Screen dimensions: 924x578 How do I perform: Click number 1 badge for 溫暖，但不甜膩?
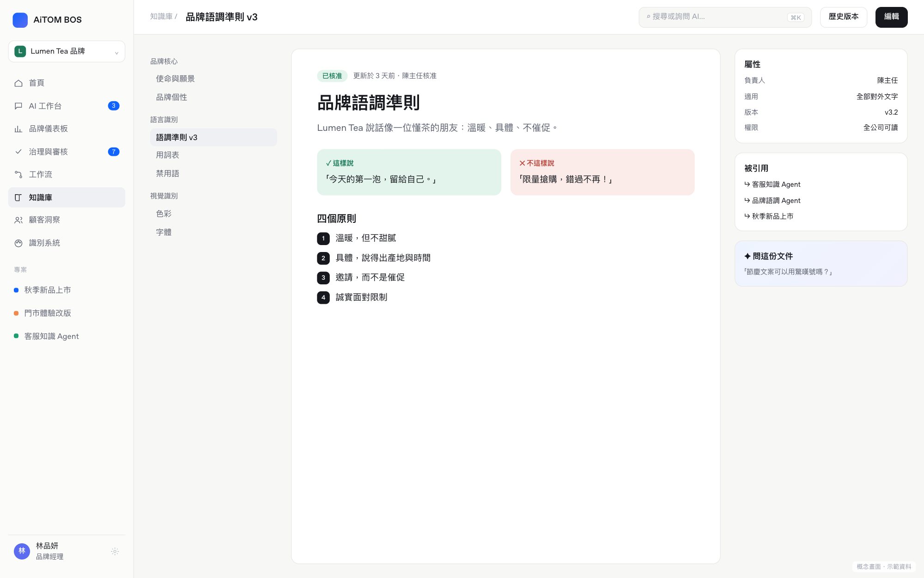pos(323,239)
